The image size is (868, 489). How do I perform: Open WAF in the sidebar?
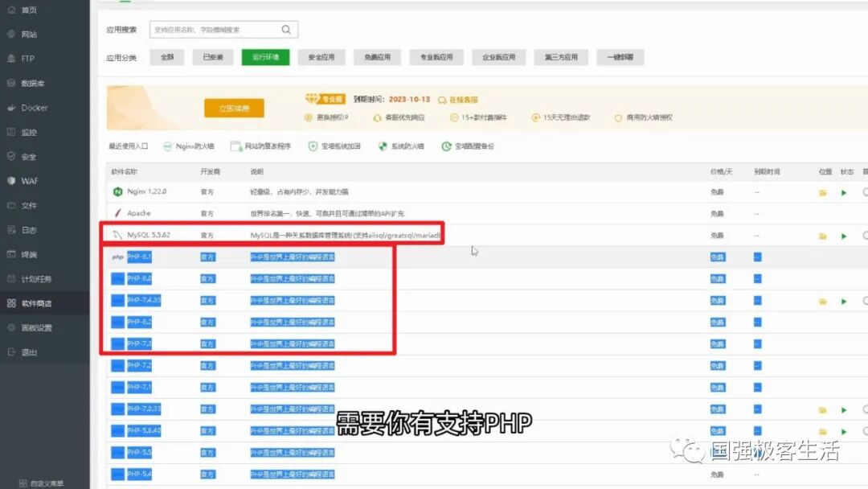click(x=30, y=181)
